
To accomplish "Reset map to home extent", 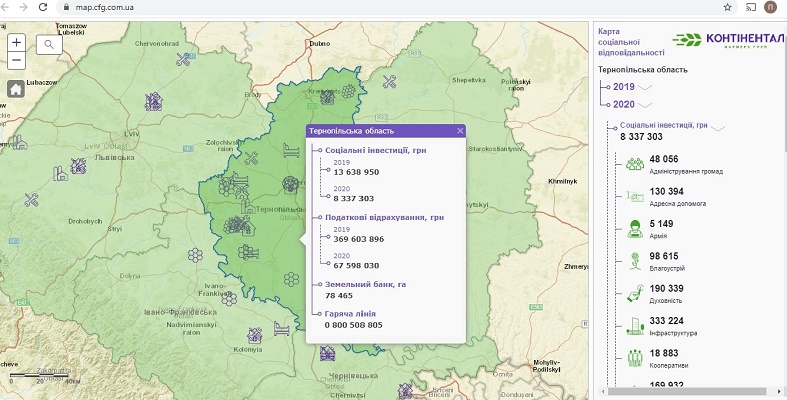I will click(16, 89).
